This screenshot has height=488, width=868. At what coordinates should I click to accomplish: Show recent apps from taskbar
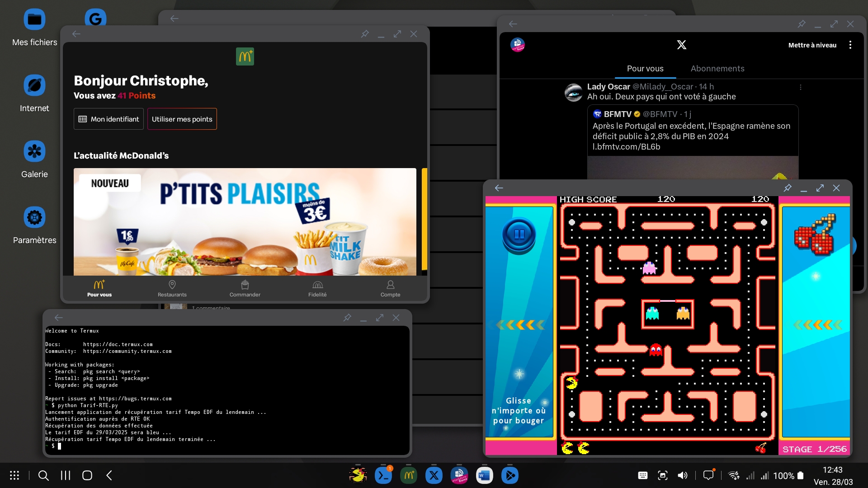coord(66,475)
